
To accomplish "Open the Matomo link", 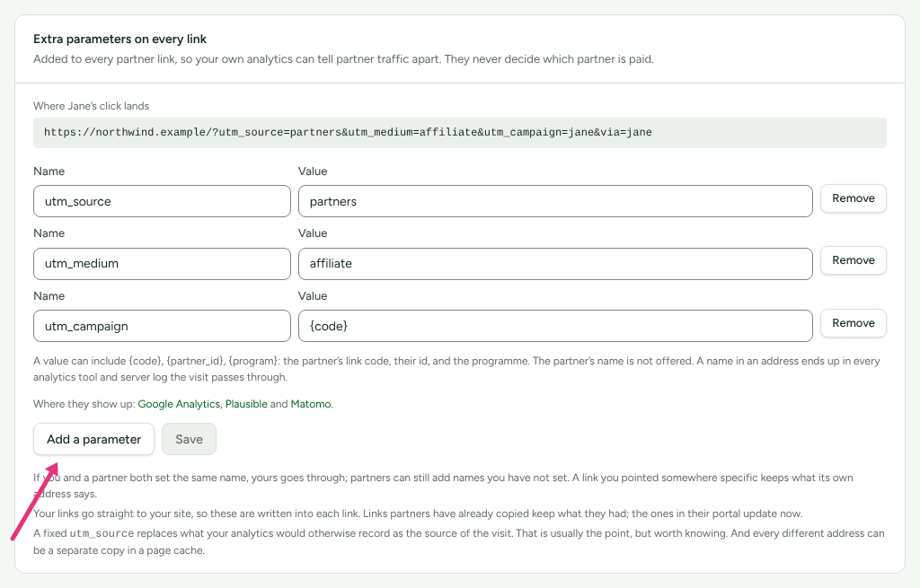I will (311, 404).
